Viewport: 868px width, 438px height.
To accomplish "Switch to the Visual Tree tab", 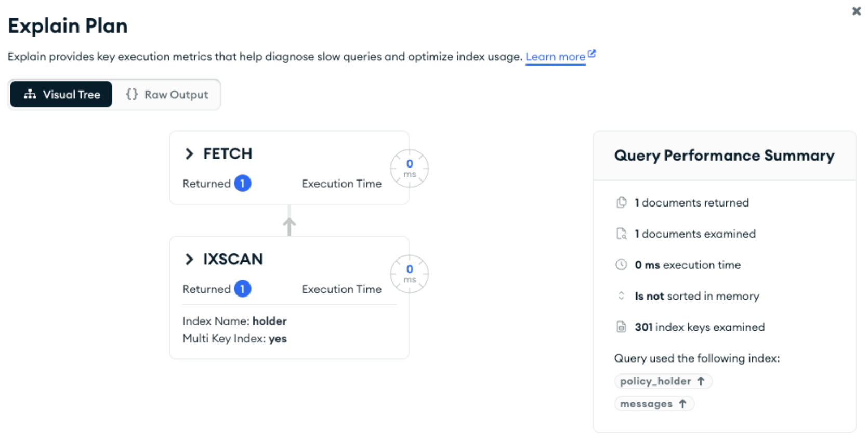I will click(61, 95).
